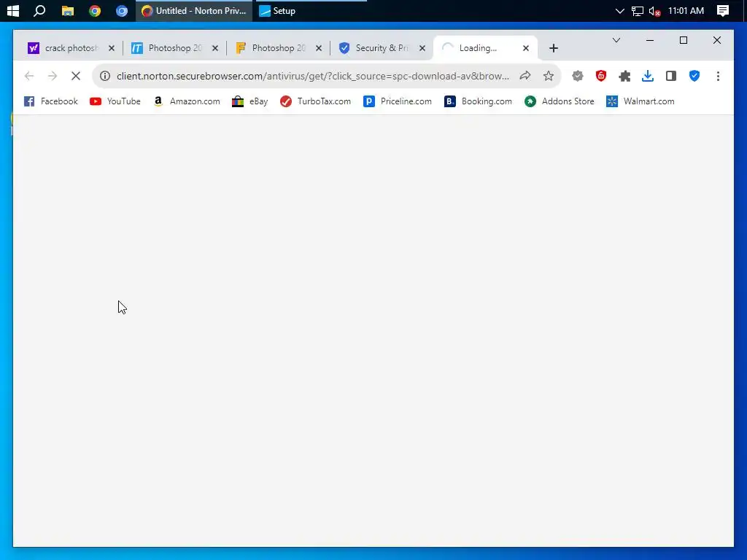Click the address bar URL field

pos(312,76)
